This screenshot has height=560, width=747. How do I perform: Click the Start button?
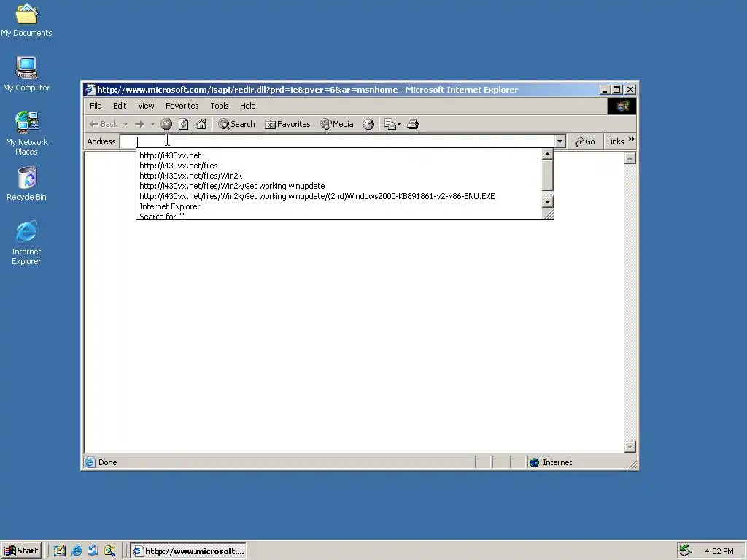click(21, 551)
